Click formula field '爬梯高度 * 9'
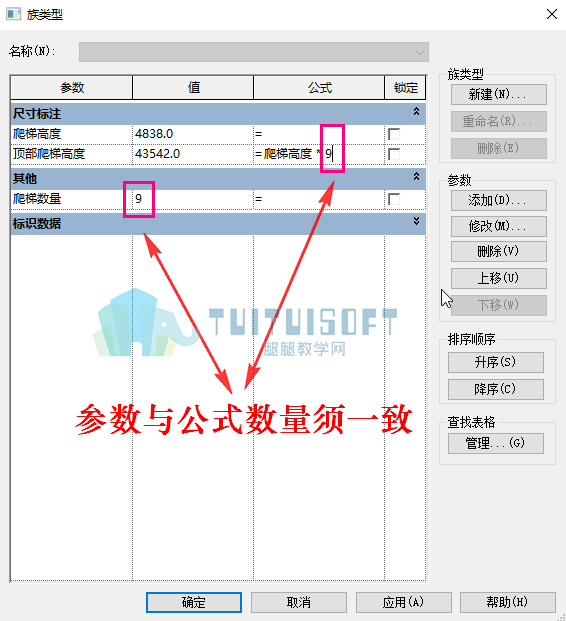Screen dimensions: 566x621 tap(319, 154)
